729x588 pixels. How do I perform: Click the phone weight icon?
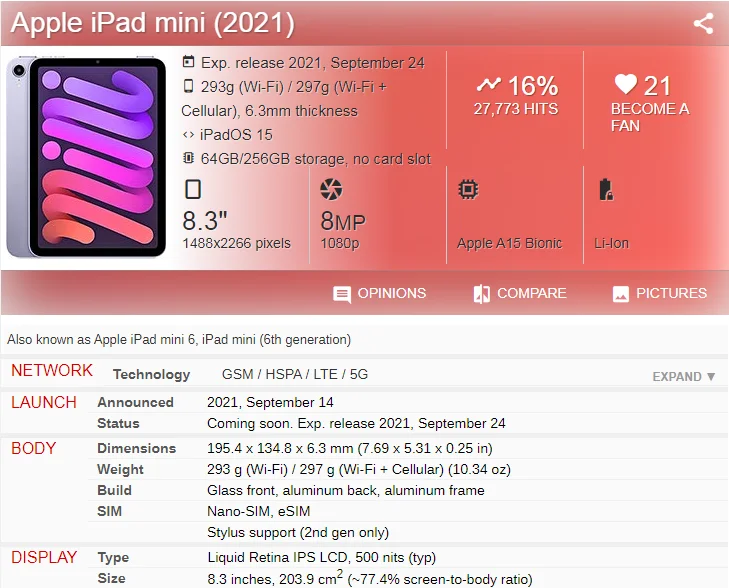[x=188, y=86]
